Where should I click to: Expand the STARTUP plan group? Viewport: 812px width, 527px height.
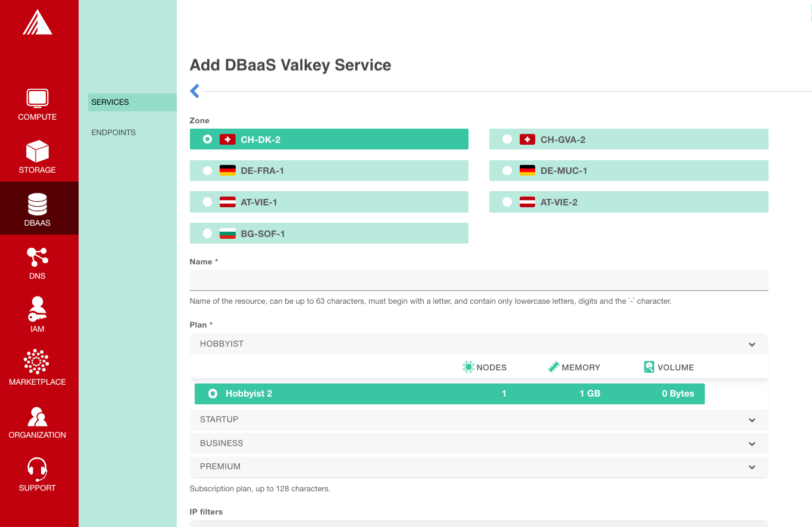tap(478, 419)
